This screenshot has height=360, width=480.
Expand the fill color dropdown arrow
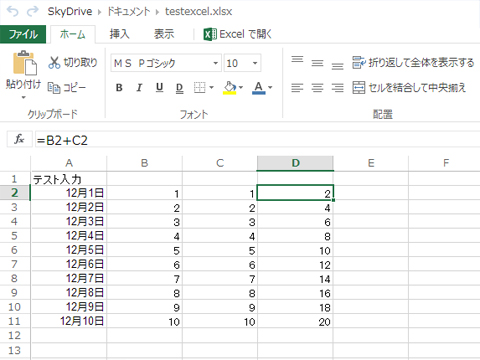coord(241,88)
